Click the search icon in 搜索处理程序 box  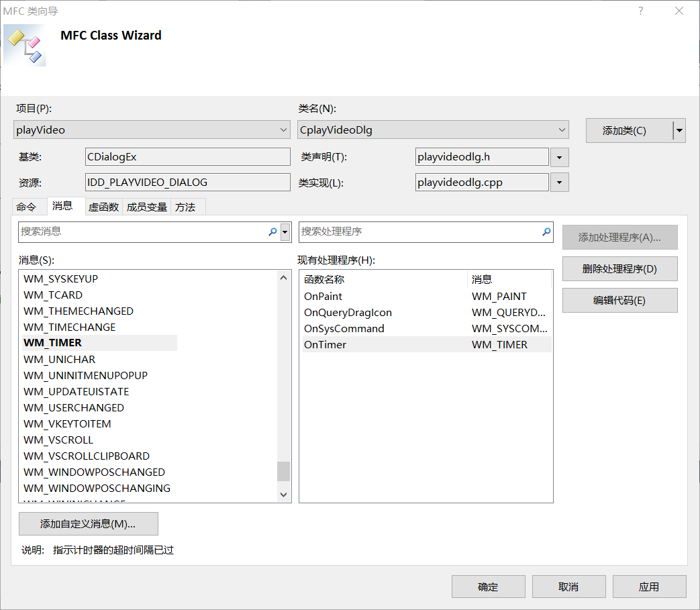tap(546, 232)
